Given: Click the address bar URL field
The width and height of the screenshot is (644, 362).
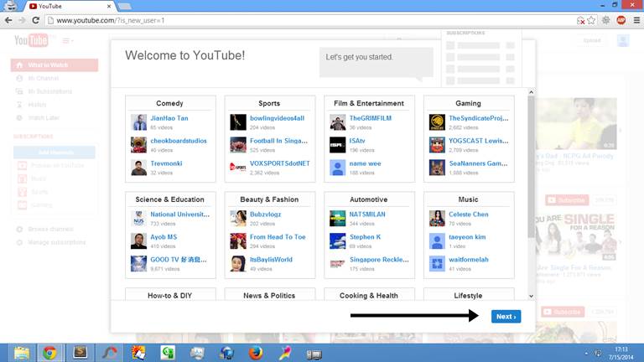Looking at the screenshot, I should pos(312,20).
